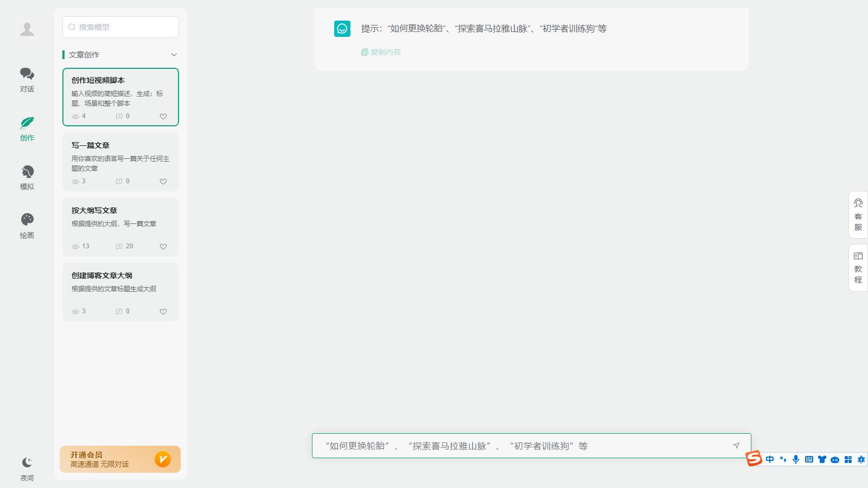Viewport: 868px width, 488px height.
Task: Click the Sogou input microphone icon
Action: pyautogui.click(x=796, y=459)
